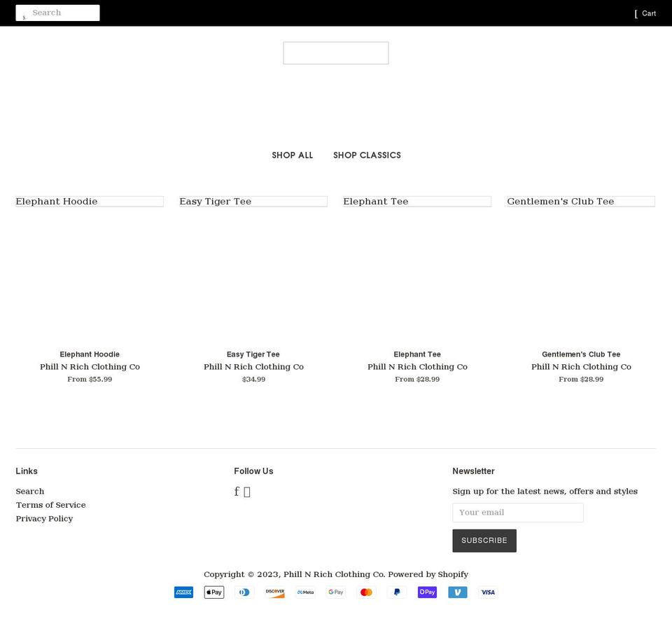Open the Facebook icon under Follow Us

237,492
